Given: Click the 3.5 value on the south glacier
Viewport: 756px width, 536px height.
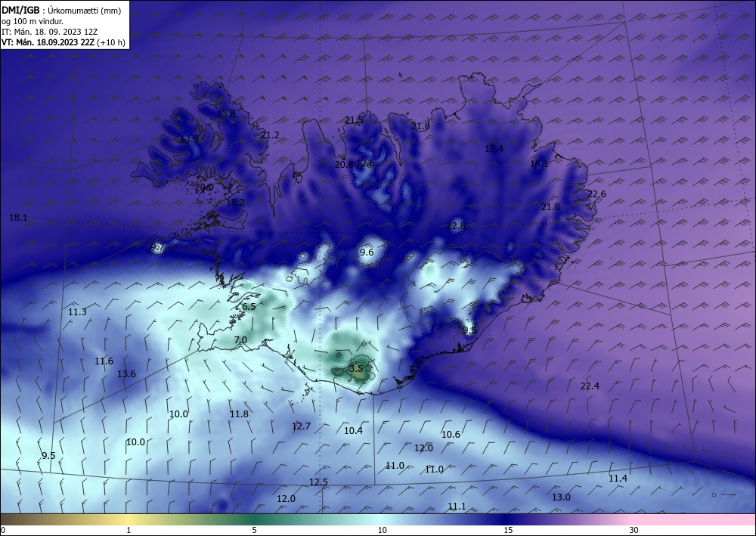Looking at the screenshot, I should tap(356, 369).
